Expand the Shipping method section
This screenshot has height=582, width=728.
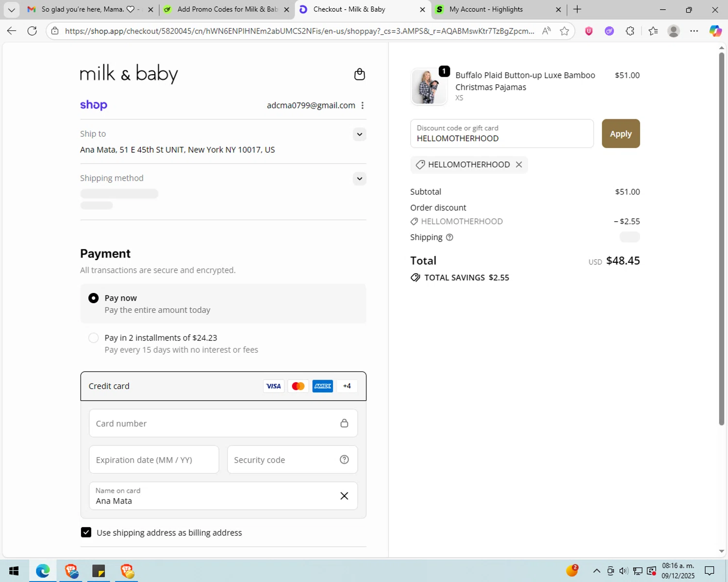(x=359, y=178)
